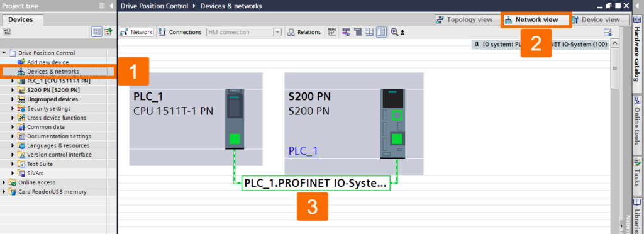This screenshot has height=234, width=644.
Task: Select the Security settings tree label
Action: [x=49, y=108]
